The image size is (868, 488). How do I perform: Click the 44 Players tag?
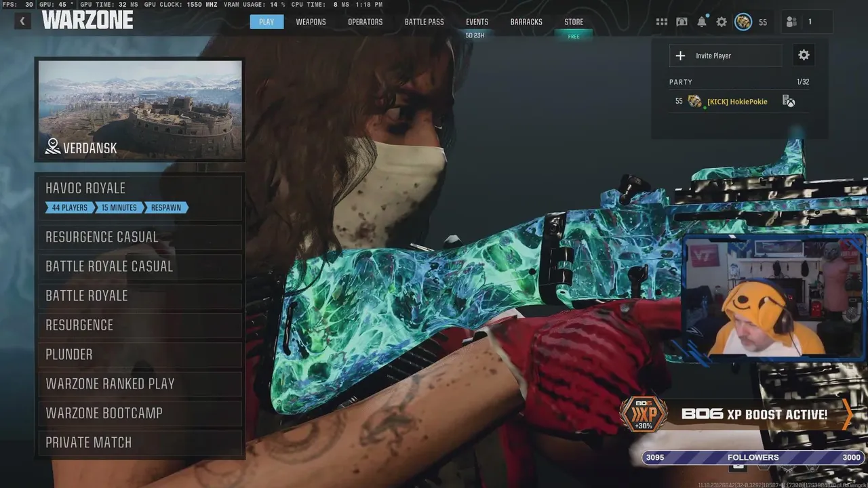(70, 207)
